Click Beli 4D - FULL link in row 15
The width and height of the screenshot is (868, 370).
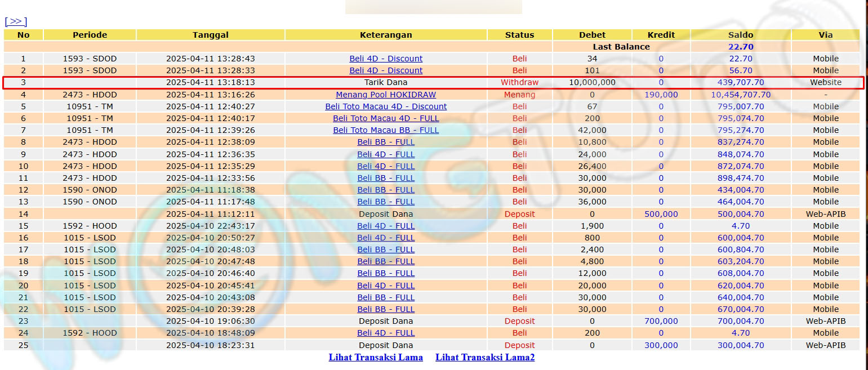coord(386,226)
